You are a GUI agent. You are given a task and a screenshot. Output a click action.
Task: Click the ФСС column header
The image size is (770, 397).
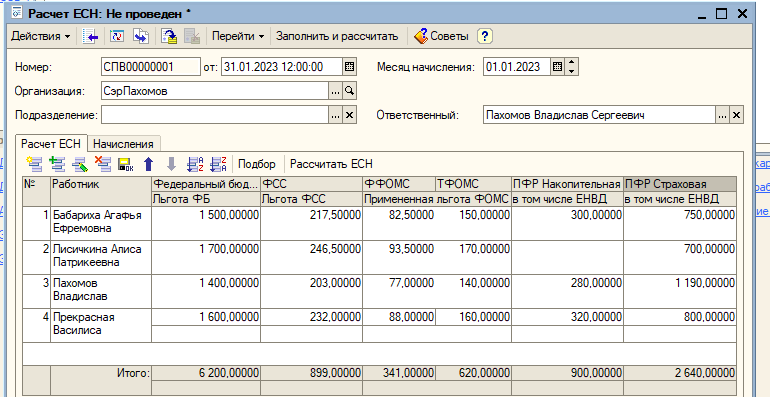point(312,184)
